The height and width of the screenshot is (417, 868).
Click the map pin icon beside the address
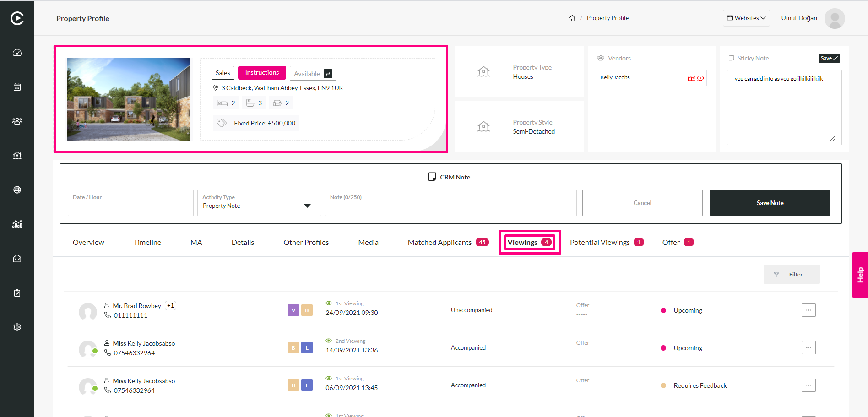click(x=216, y=88)
